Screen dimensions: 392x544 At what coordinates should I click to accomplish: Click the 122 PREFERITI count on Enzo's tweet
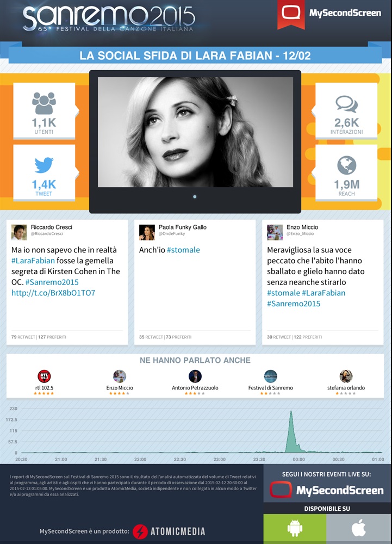[x=308, y=337]
